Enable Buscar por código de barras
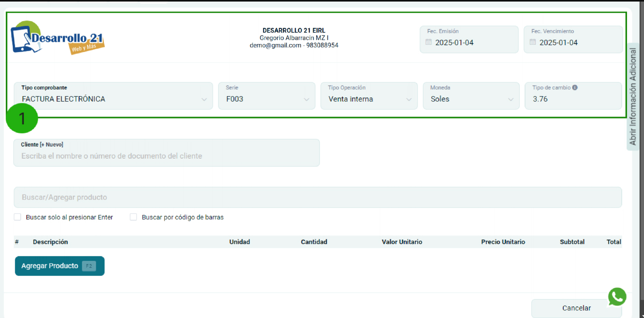The image size is (644, 318). coord(134,217)
